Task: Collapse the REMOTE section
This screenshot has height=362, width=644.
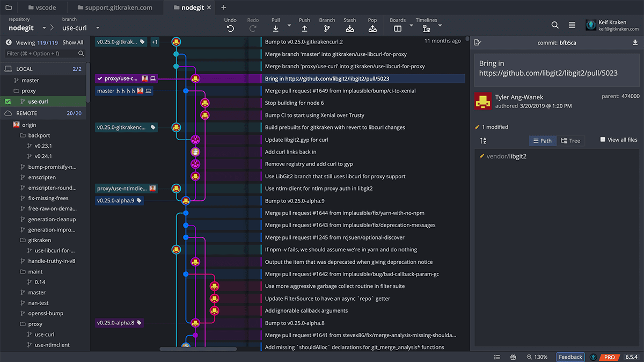Action: tap(43, 113)
